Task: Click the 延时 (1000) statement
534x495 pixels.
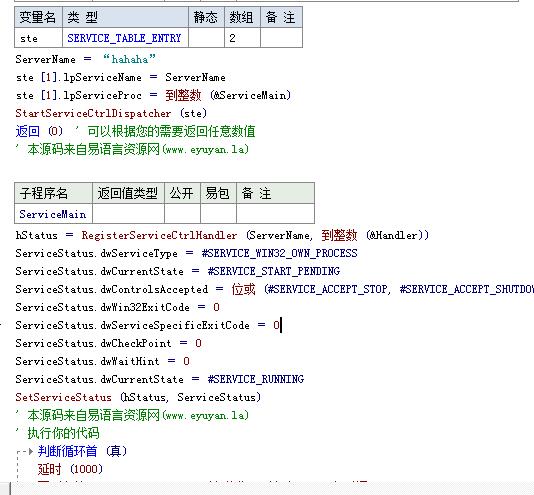Action: click(70, 469)
